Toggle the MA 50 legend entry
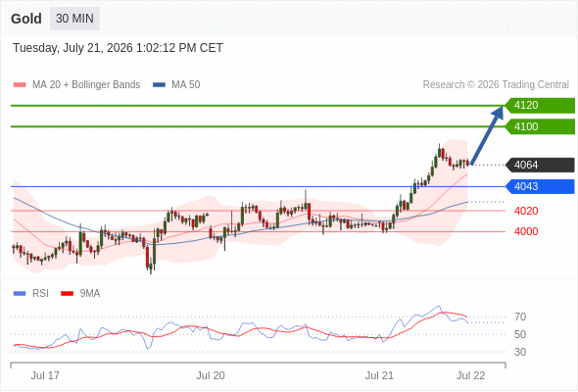Image resolution: width=578 pixels, height=392 pixels. [x=176, y=85]
